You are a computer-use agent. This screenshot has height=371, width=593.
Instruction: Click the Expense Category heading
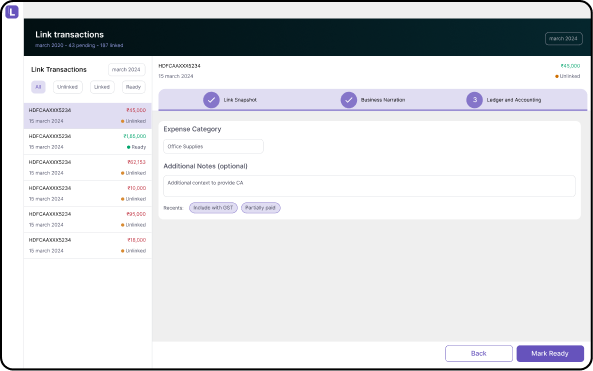pos(192,129)
